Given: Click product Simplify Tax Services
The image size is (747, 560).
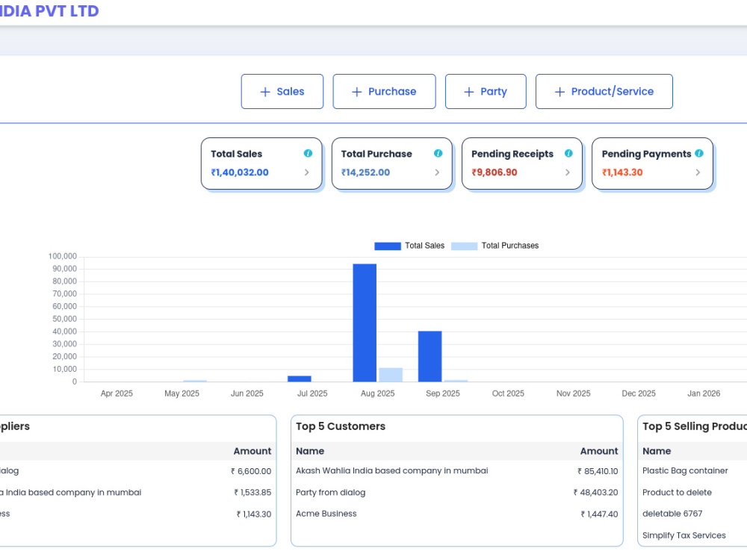Looking at the screenshot, I should tap(684, 535).
